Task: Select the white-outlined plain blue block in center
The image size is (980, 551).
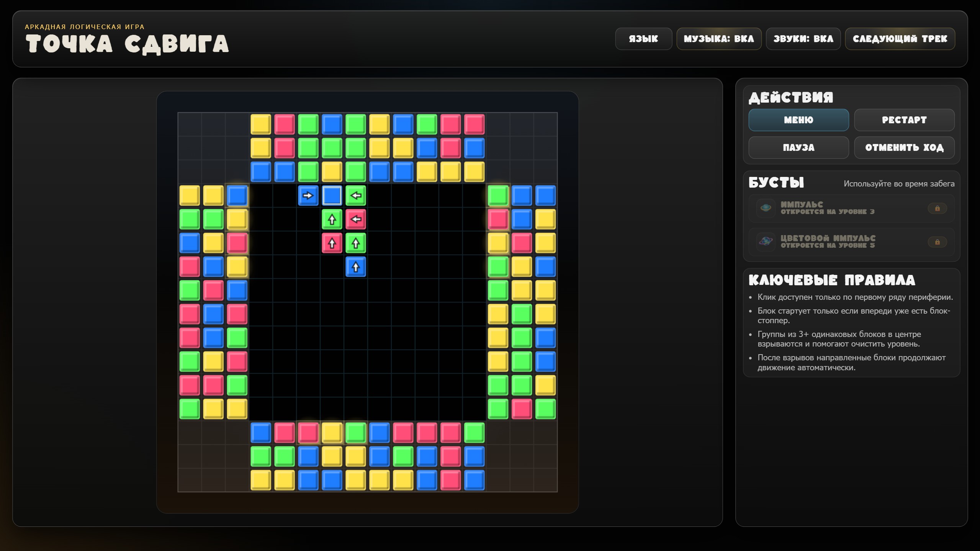Action: click(332, 195)
